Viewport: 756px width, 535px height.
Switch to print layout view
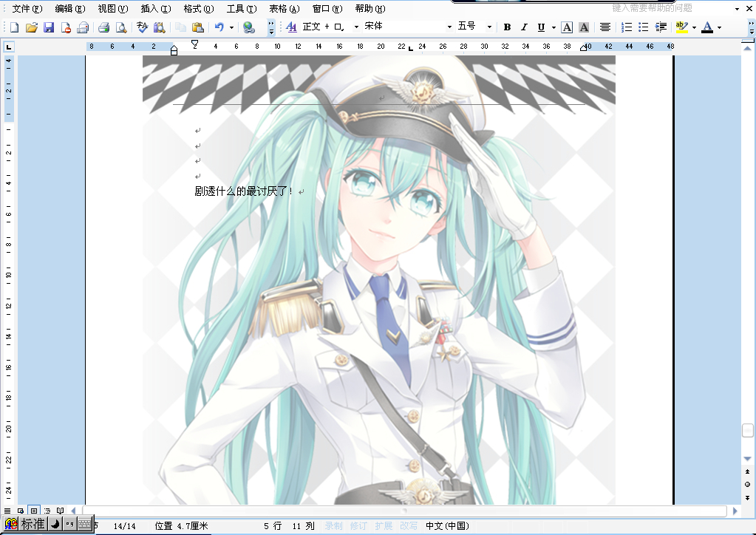coord(34,511)
